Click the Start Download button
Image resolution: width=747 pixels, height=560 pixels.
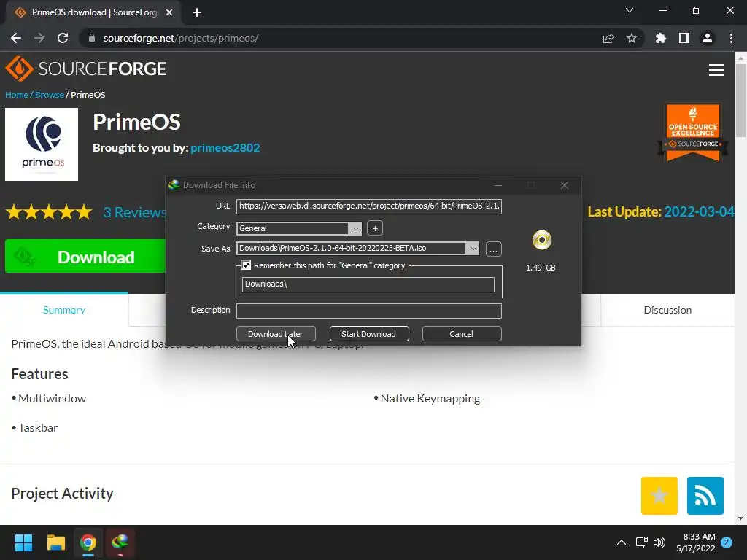tap(368, 334)
